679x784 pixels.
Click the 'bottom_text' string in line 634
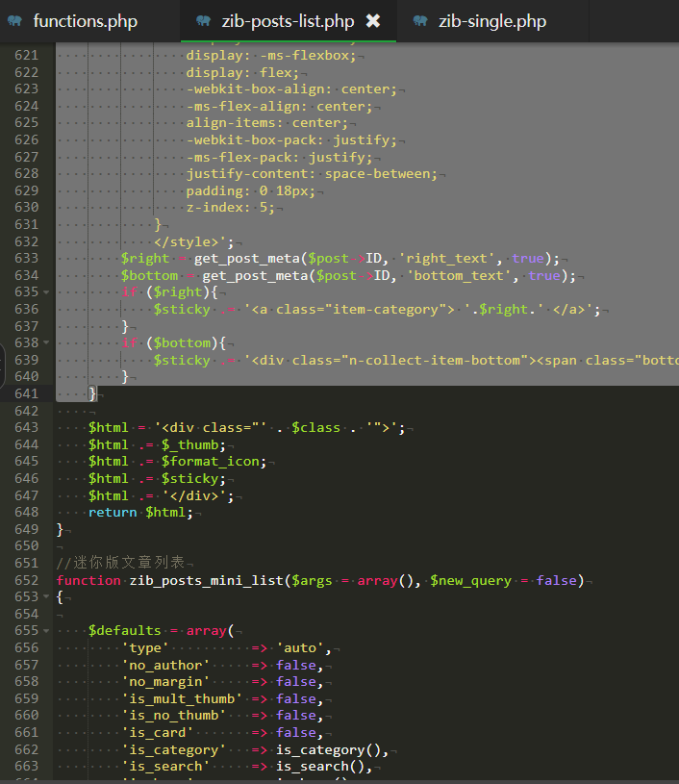tap(464, 275)
